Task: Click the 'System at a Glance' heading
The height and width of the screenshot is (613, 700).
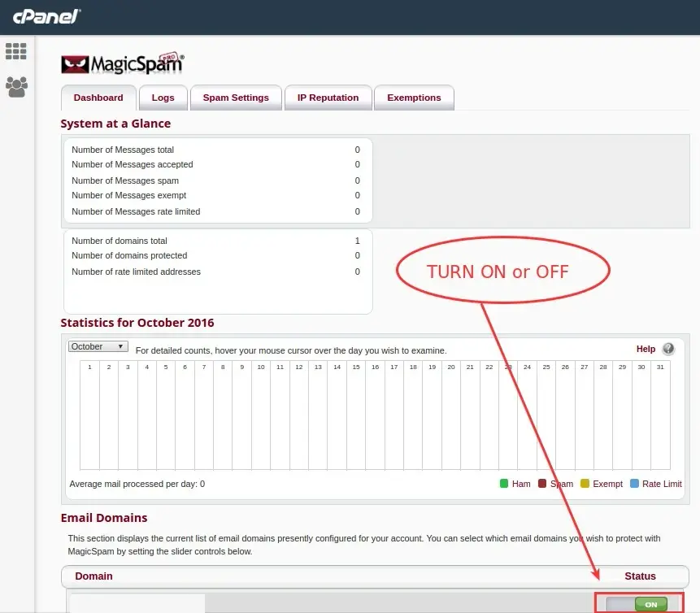Action: tap(115, 124)
